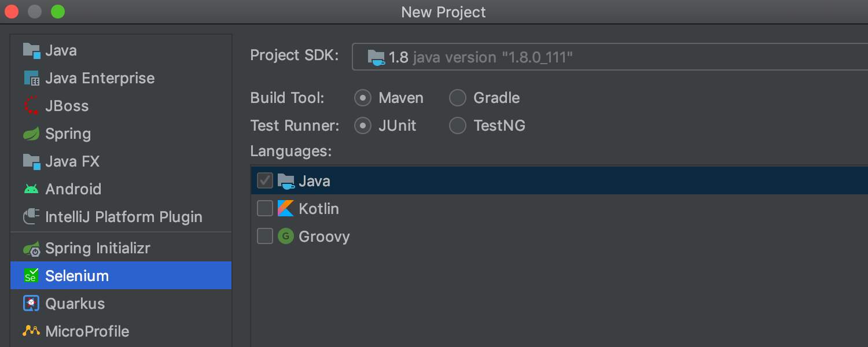Click the MicroProfile icon
The height and width of the screenshot is (347, 868).
tap(31, 331)
